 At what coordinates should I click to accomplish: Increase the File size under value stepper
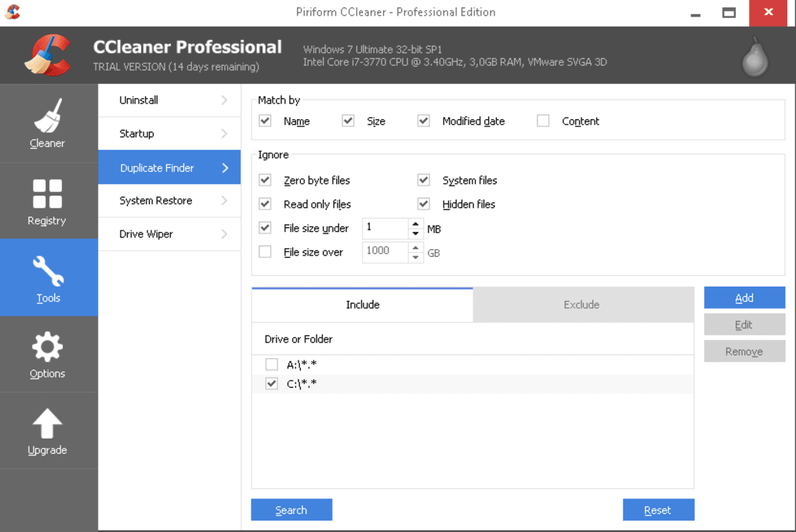[x=414, y=224]
